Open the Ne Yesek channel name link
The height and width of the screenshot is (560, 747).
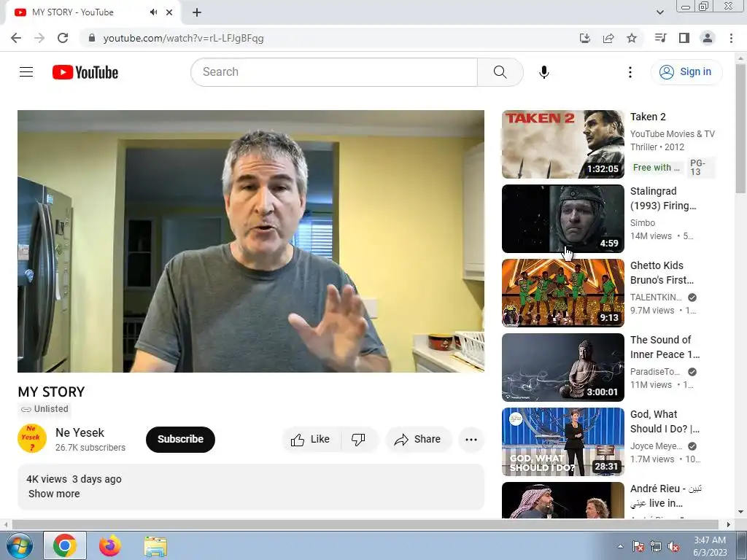tap(80, 432)
